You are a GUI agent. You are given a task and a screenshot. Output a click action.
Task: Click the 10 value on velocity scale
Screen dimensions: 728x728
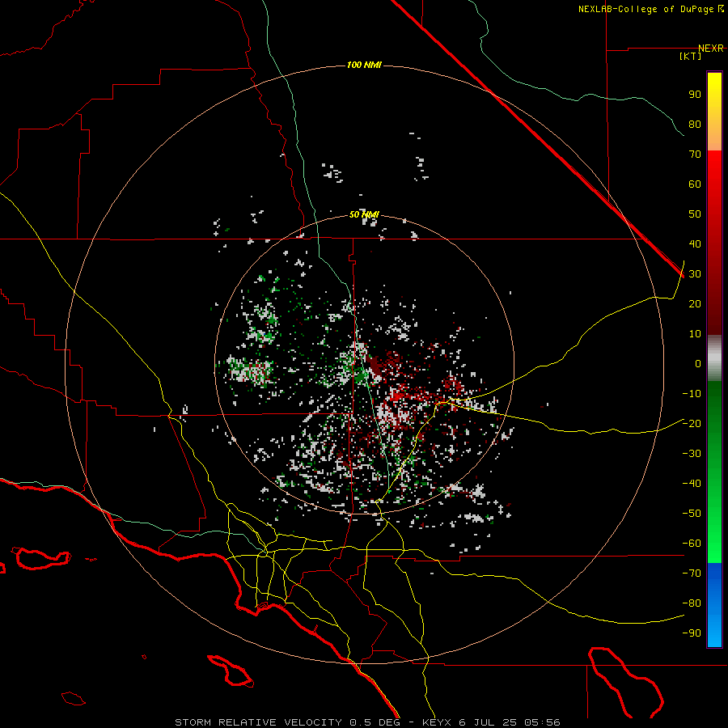(695, 334)
